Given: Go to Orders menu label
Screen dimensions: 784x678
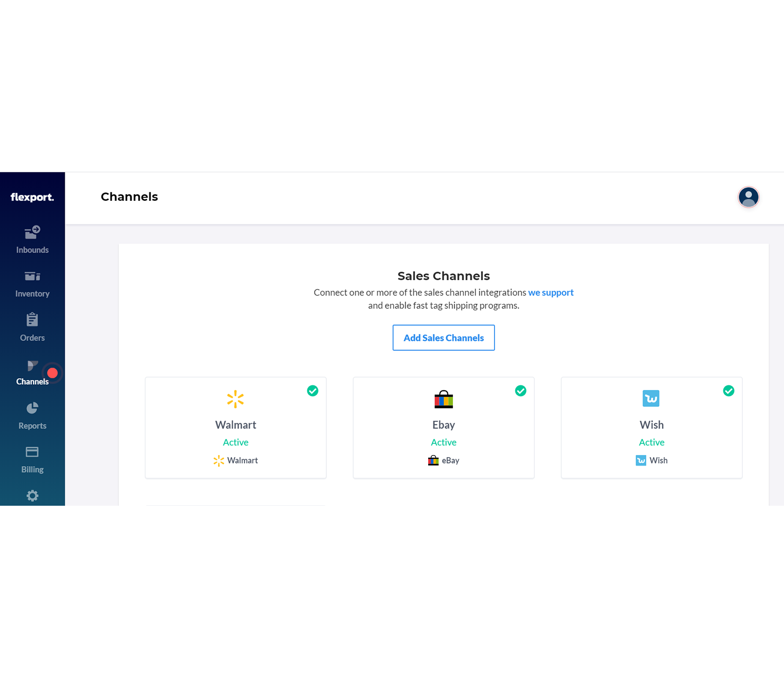Looking at the screenshot, I should click(x=32, y=338).
